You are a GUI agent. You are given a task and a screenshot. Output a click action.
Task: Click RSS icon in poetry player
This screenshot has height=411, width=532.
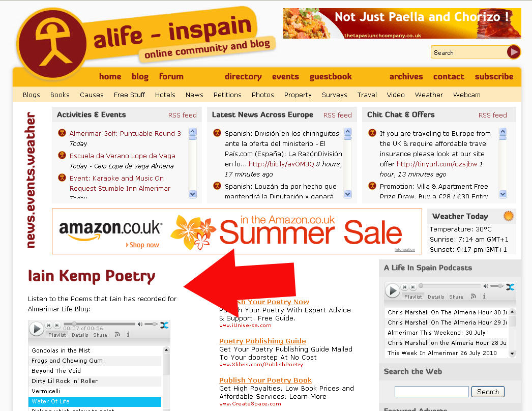click(117, 335)
